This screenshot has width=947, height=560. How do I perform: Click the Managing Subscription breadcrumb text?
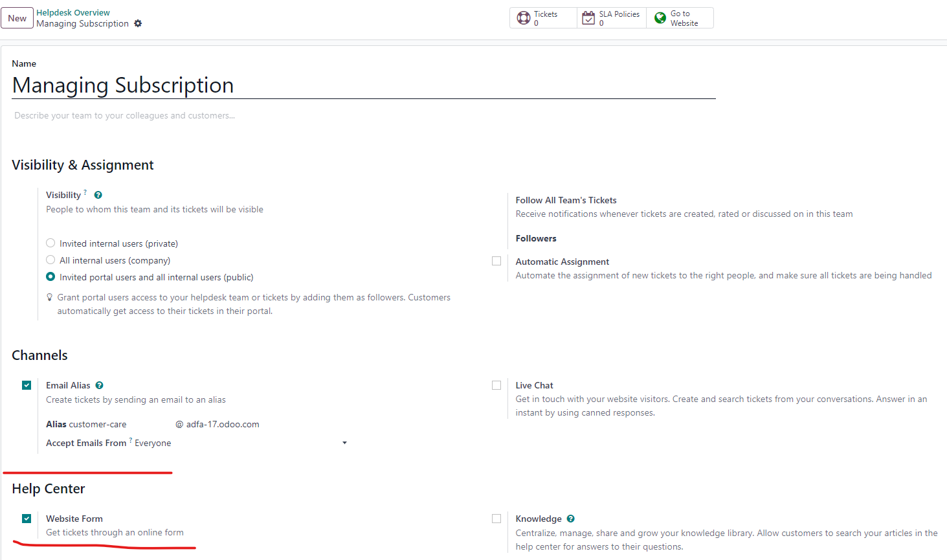coord(82,23)
